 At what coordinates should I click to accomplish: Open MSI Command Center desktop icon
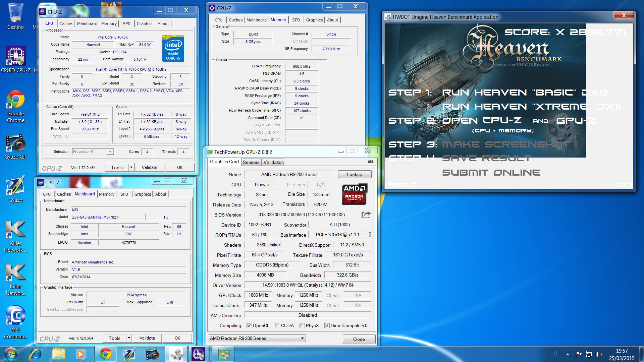(x=15, y=322)
